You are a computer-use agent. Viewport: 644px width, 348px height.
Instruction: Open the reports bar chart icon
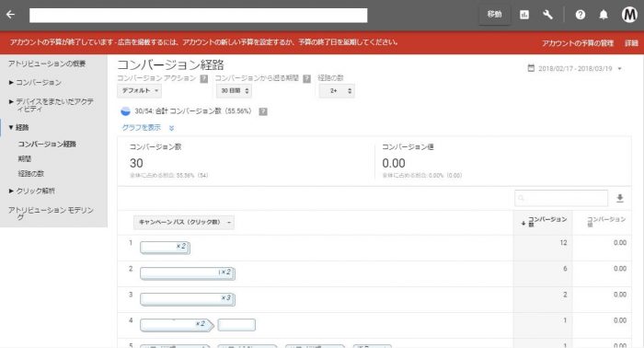point(524,16)
